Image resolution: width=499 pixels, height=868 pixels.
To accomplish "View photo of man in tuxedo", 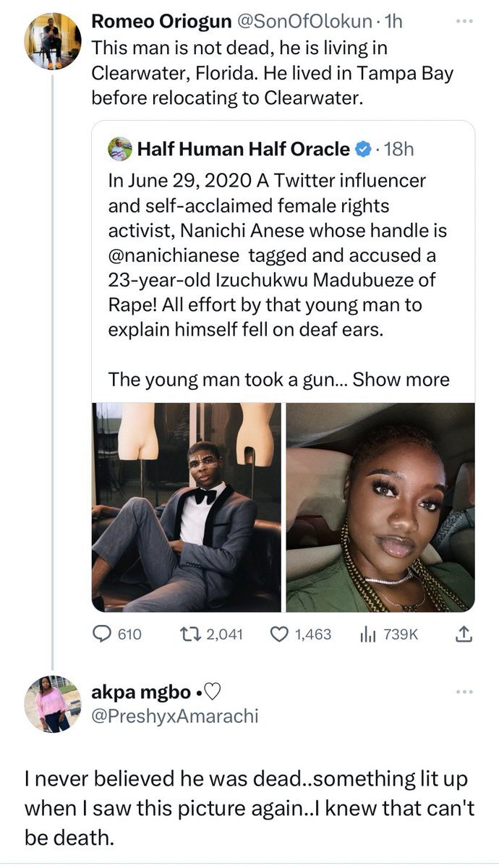I will point(186,506).
